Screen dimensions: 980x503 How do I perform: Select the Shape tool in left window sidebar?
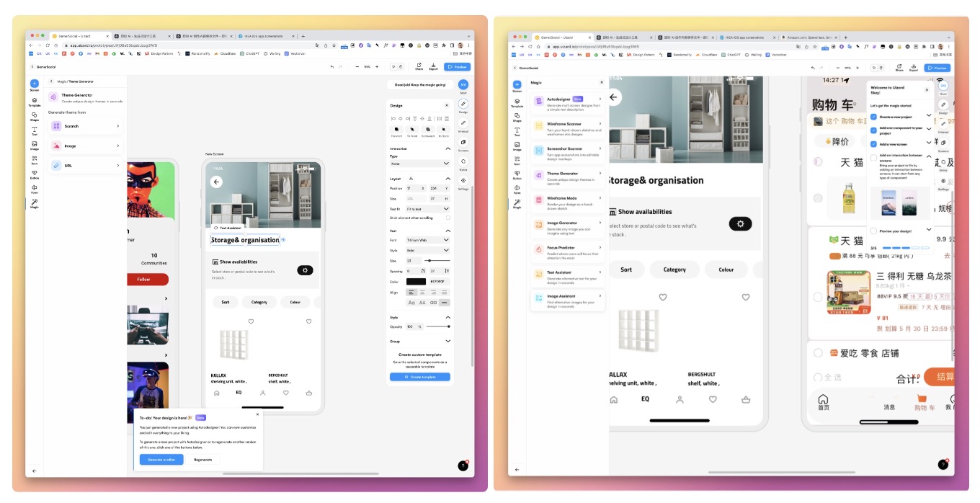point(35,115)
